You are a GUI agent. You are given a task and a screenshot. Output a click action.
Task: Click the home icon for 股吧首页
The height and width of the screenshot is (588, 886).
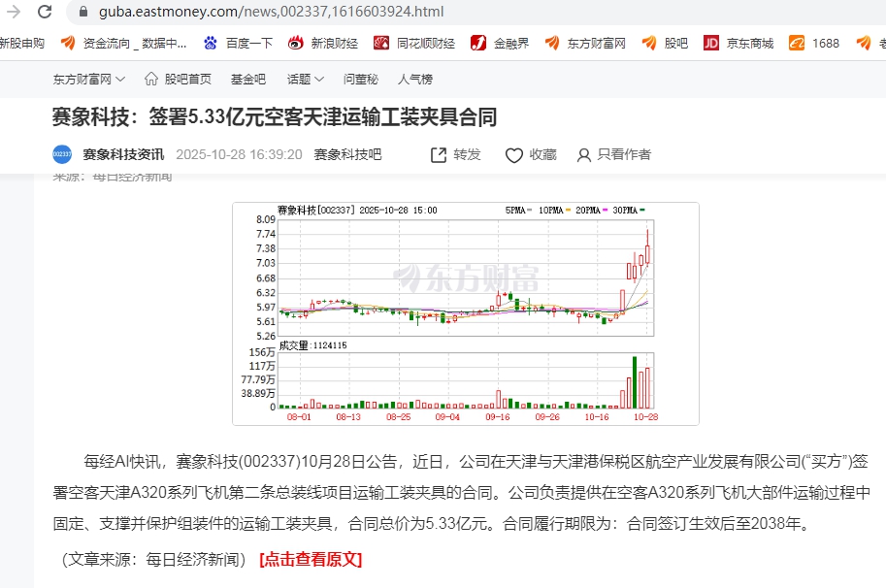[x=150, y=79]
